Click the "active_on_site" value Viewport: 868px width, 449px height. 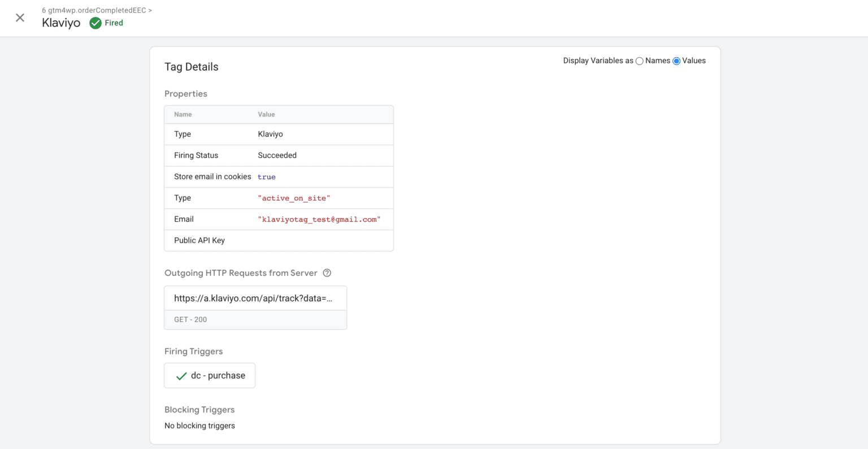[x=294, y=198]
